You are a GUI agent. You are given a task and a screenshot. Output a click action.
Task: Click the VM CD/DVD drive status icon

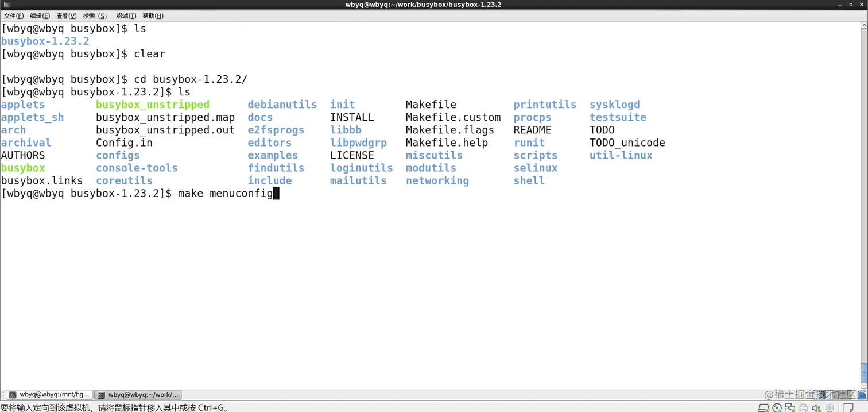click(777, 407)
